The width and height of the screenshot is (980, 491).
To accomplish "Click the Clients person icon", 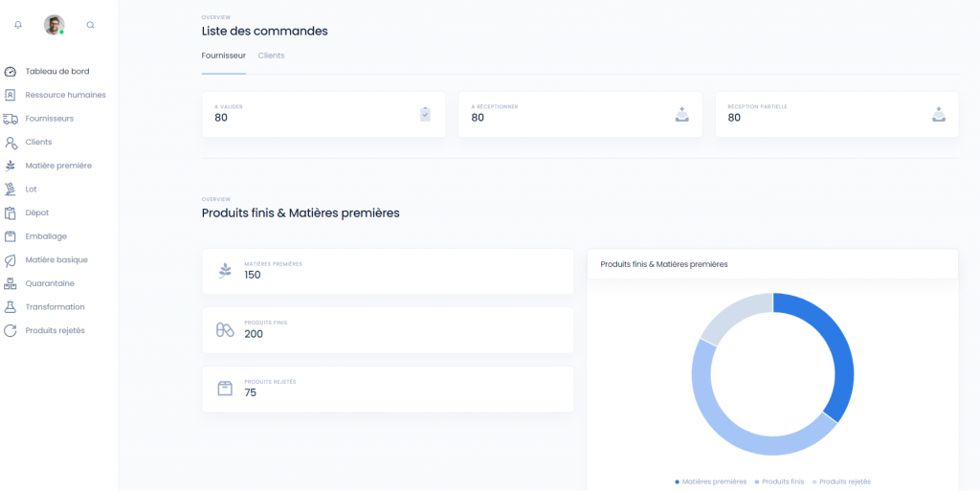I will click(x=11, y=143).
